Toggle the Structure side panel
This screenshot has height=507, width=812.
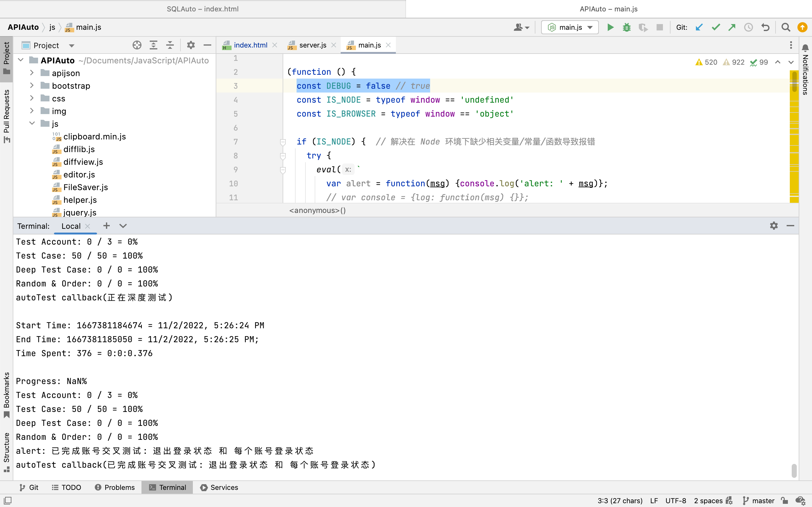click(x=6, y=452)
